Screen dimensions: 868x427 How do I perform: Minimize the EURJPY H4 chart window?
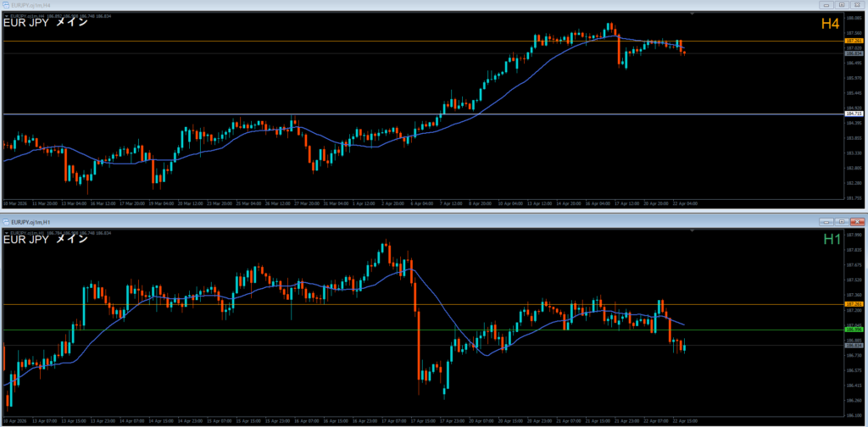[x=826, y=5]
